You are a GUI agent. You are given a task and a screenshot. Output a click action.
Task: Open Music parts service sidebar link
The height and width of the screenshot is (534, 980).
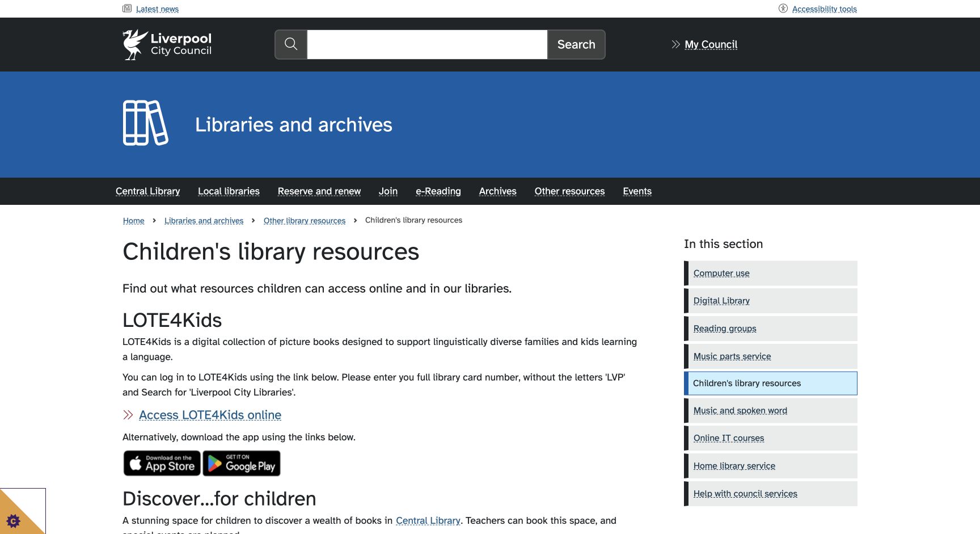(x=771, y=356)
